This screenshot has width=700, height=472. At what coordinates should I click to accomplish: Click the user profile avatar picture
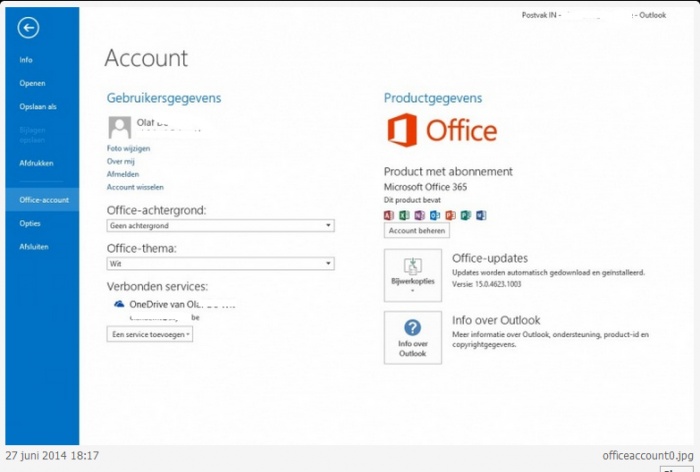(120, 127)
